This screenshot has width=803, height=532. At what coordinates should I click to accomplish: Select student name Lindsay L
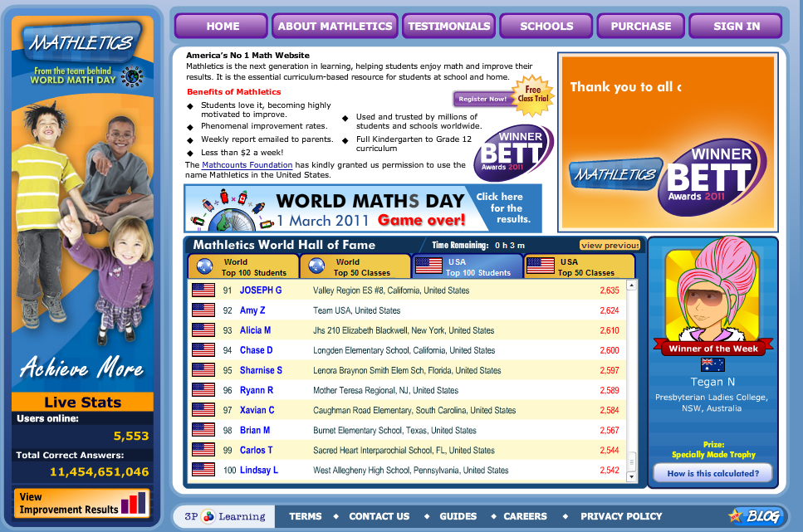click(258, 470)
